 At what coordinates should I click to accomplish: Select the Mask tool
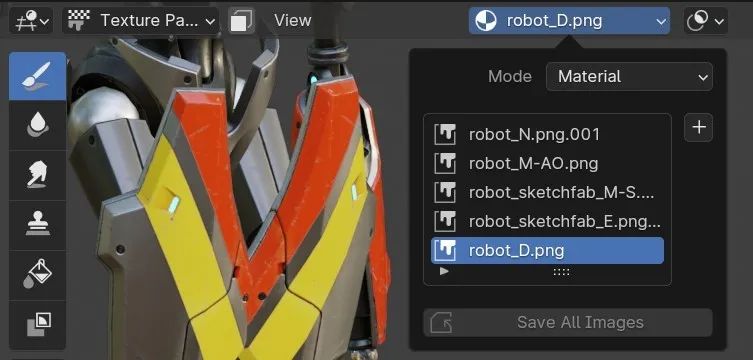pyautogui.click(x=37, y=325)
